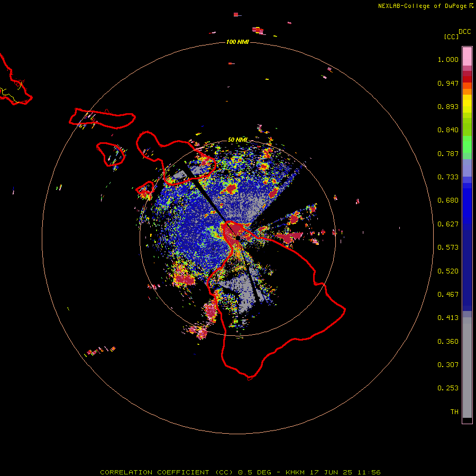Click the 0.787 scale value
This screenshot has width=476, height=476.
point(448,153)
